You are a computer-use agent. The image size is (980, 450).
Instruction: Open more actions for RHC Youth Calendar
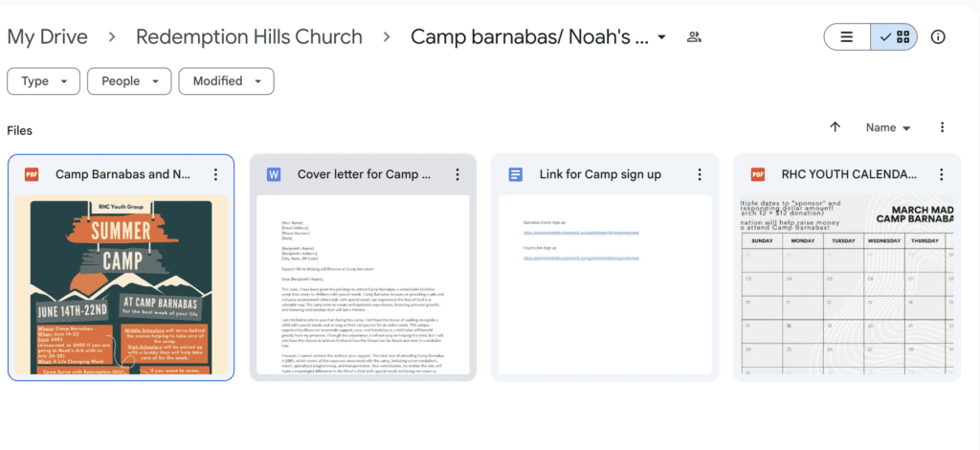(942, 174)
